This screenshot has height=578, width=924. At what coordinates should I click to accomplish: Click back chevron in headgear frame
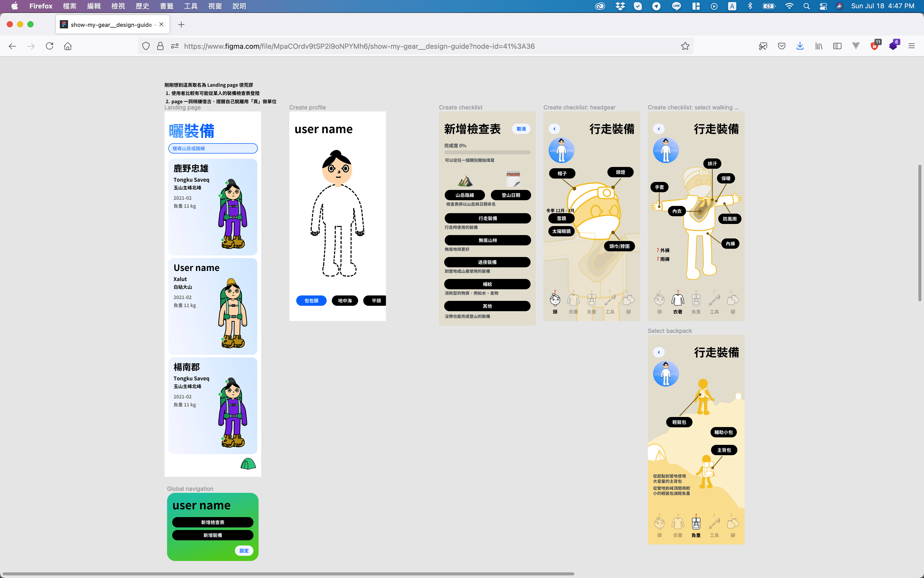554,129
